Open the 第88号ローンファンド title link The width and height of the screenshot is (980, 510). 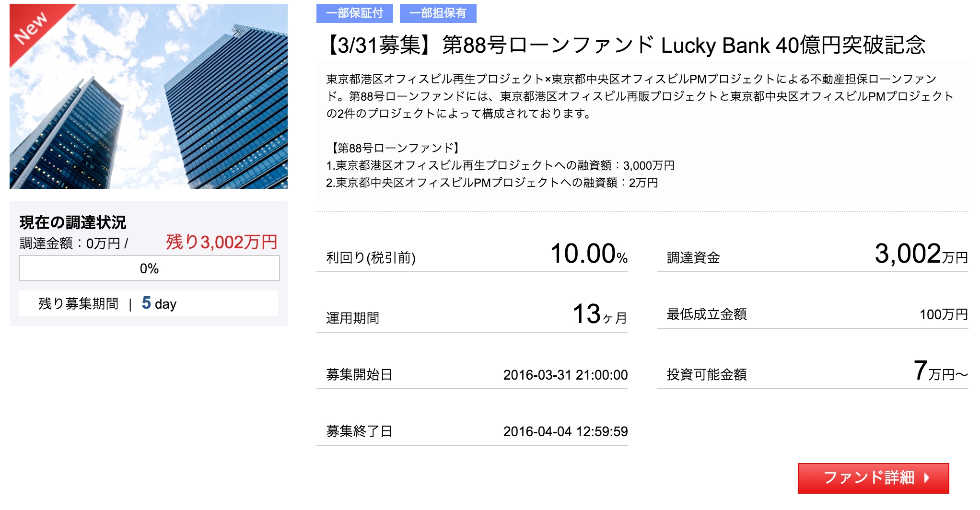[625, 46]
